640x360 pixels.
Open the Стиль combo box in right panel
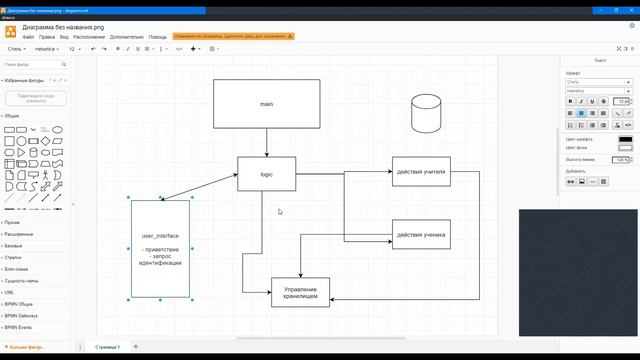point(599,82)
